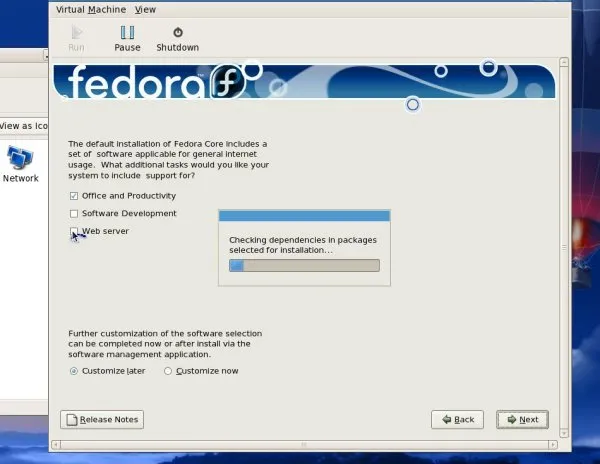Click the horizontal scrollbar left arrow
Image resolution: width=600 pixels, height=464 pixels.
[x=56, y=444]
